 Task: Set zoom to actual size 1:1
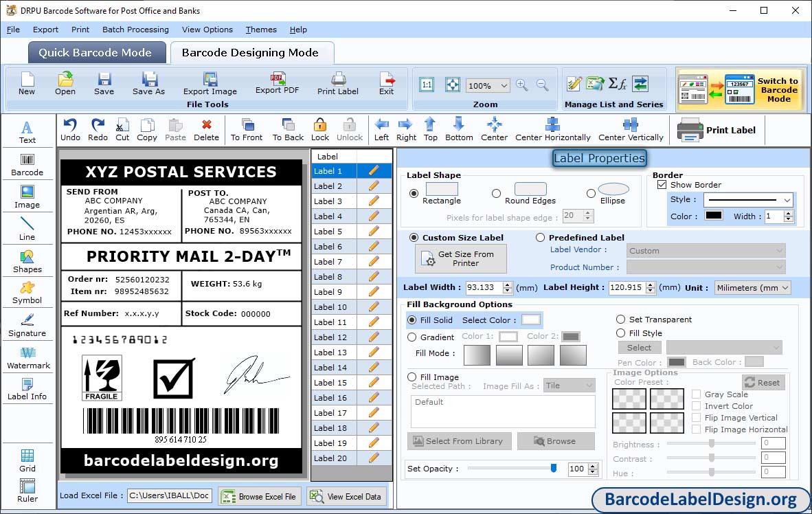pos(427,85)
